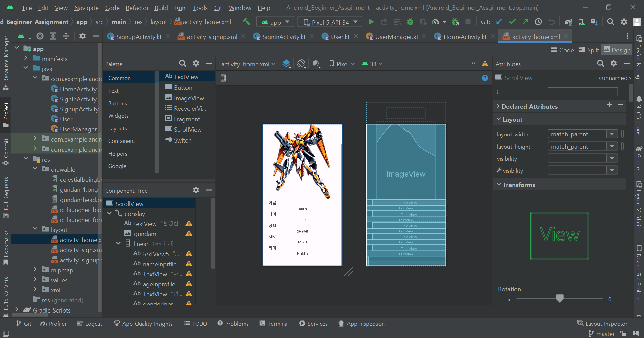Open visibility attribute dropdown
644x338 pixels.
(612, 158)
